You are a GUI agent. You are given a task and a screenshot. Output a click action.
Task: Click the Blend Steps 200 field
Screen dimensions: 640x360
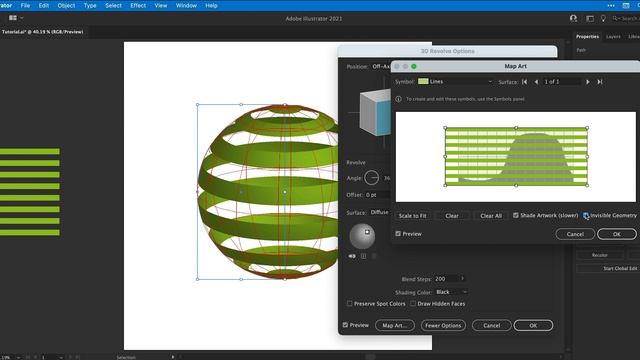click(x=447, y=279)
